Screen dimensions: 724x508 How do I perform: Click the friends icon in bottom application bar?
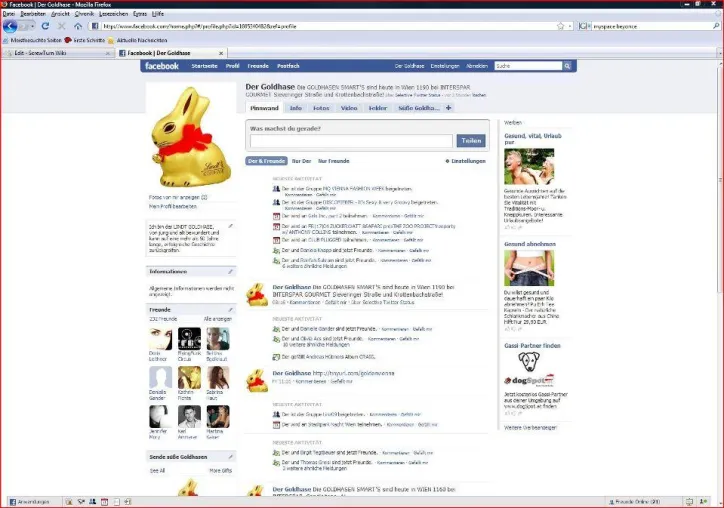coord(92,502)
